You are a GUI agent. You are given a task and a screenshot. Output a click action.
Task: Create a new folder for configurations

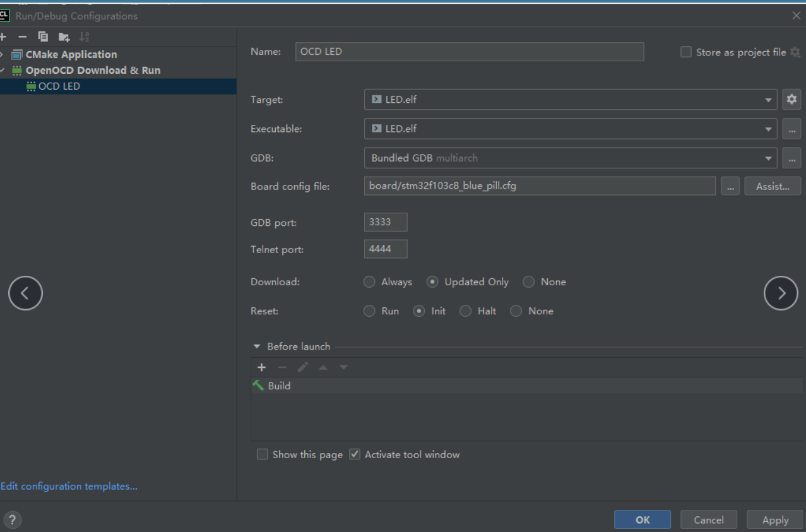pos(63,37)
